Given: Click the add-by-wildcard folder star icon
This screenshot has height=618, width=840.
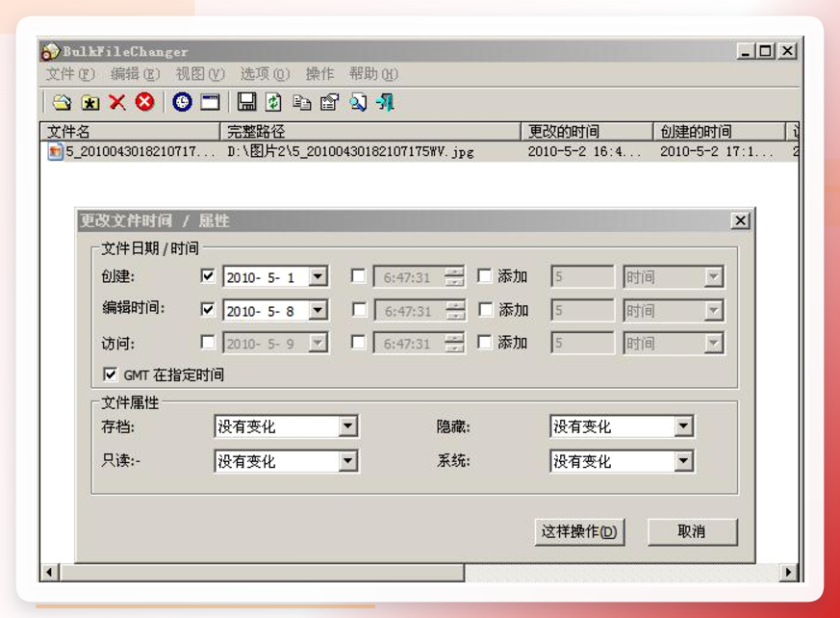Looking at the screenshot, I should [x=90, y=102].
